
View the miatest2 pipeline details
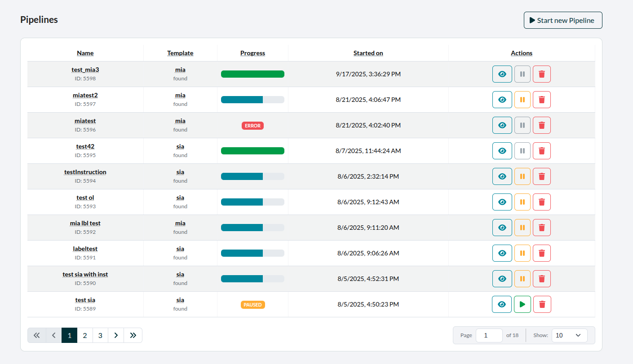point(502,100)
